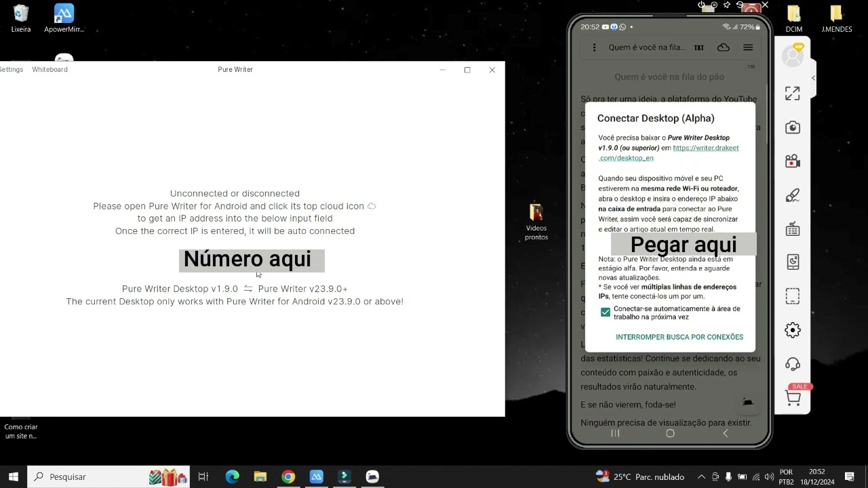Select the J.MENDES folder on desktop
Image resolution: width=868 pixels, height=488 pixels.
836,18
